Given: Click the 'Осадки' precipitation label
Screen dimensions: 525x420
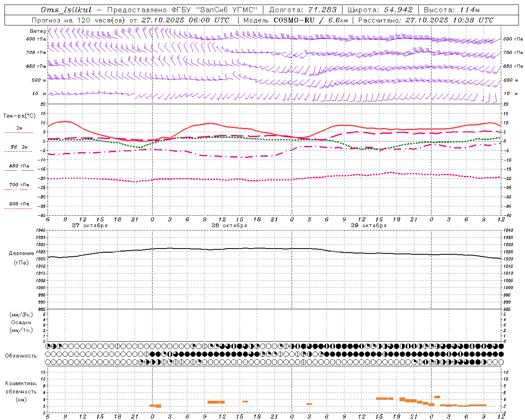Looking at the screenshot, I should pos(21,322).
